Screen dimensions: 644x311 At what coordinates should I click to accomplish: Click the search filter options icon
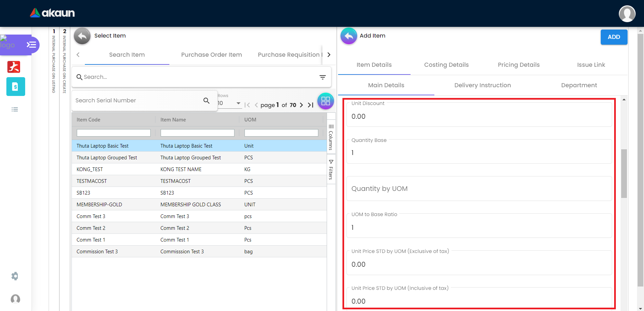point(322,77)
